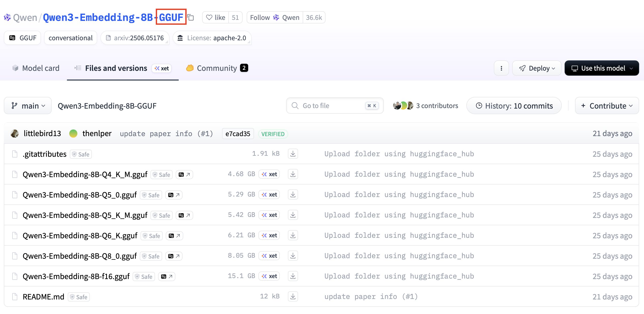Expand the Deploy dropdown
The height and width of the screenshot is (314, 644).
[537, 68]
